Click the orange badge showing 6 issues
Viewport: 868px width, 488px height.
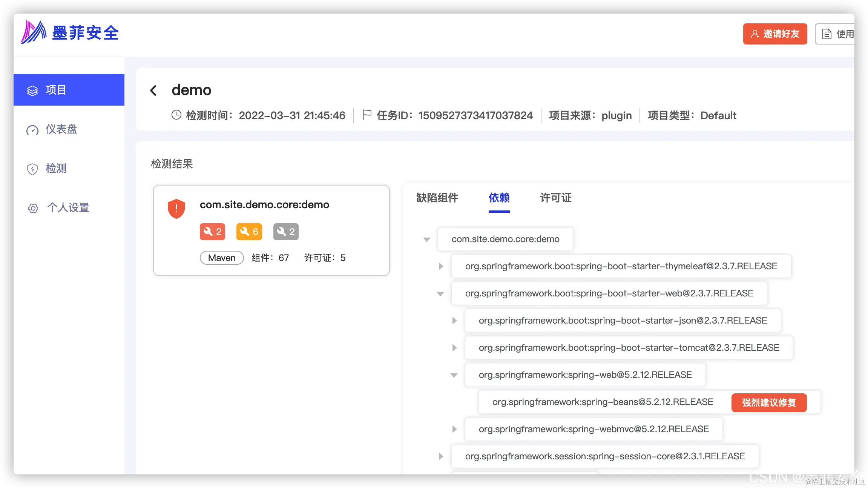point(249,232)
